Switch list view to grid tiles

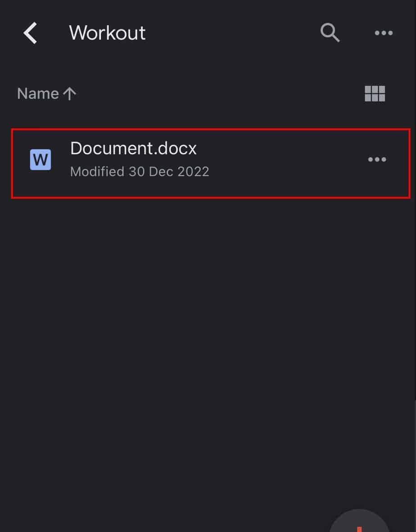point(375,93)
